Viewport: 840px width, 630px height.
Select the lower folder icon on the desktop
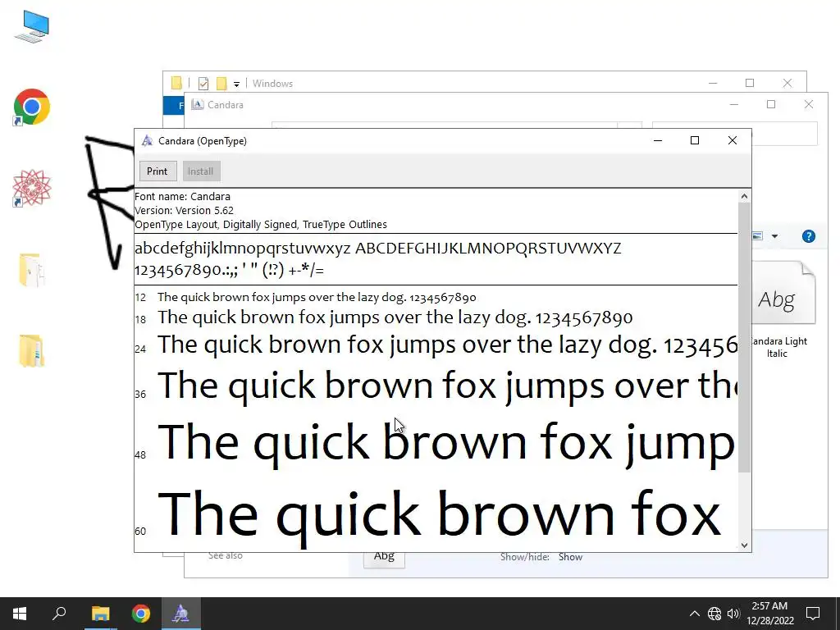tap(31, 350)
